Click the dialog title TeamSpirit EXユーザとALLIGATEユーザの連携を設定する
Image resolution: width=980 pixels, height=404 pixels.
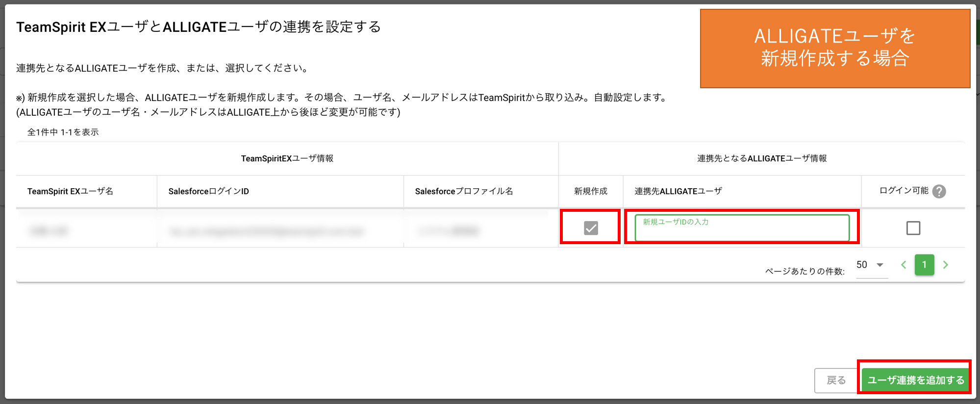(199, 27)
